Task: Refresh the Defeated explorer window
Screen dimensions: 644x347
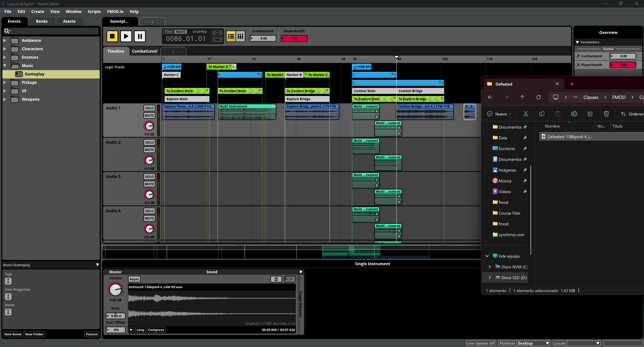Action: click(x=539, y=97)
